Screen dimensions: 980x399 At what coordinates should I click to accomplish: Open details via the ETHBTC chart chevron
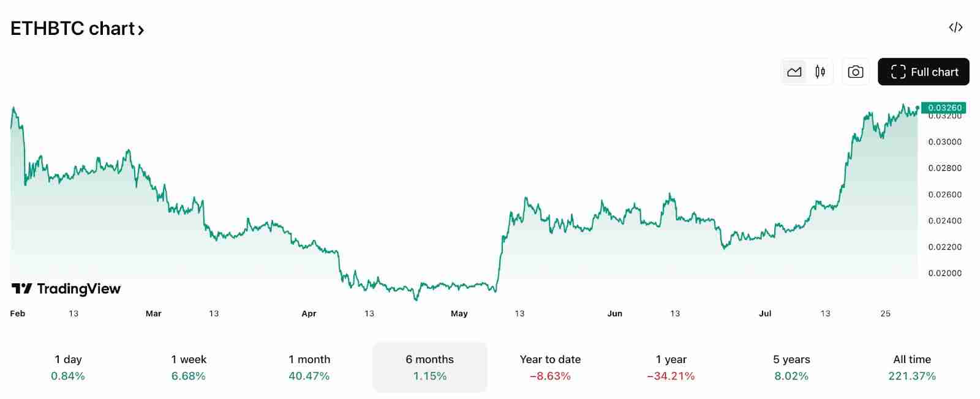[141, 29]
